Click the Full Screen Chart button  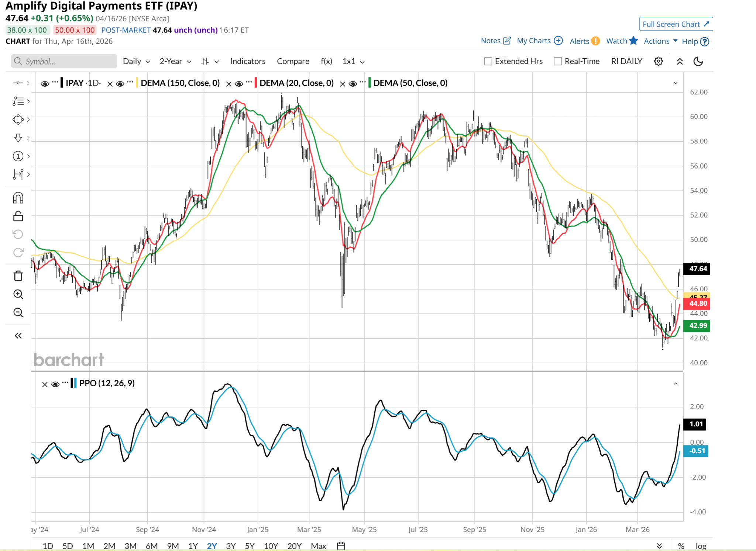[x=676, y=24]
